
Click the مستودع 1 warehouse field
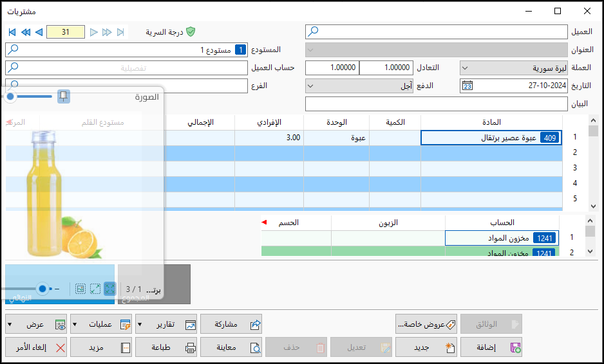pos(126,50)
